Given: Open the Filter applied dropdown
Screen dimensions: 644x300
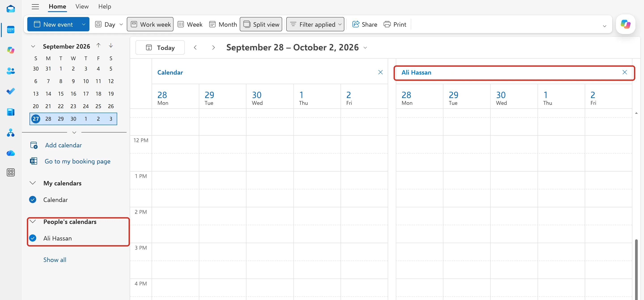Looking at the screenshot, I should (x=315, y=24).
